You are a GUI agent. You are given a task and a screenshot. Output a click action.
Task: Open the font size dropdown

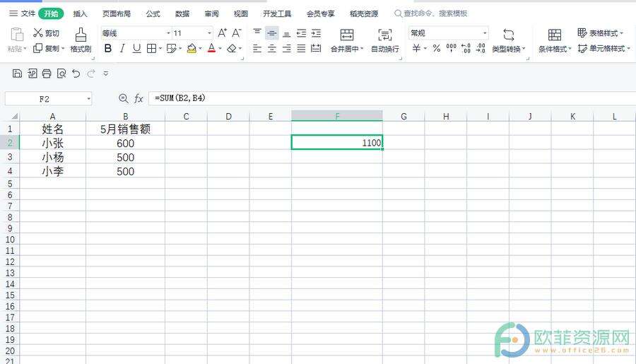pyautogui.click(x=209, y=33)
